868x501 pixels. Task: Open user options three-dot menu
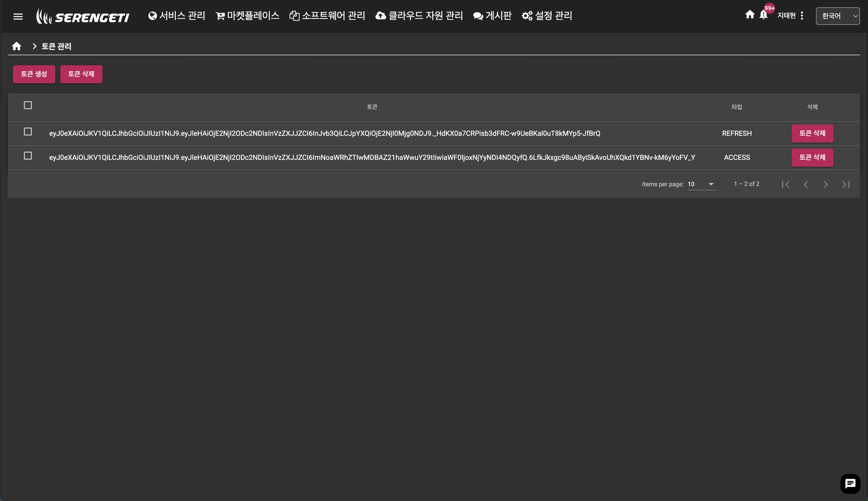coord(802,16)
